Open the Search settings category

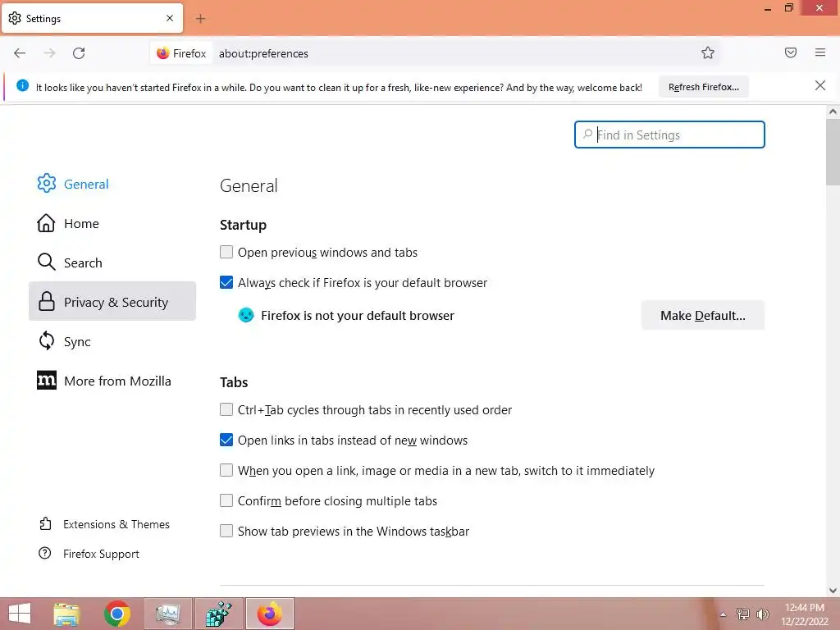click(x=112, y=262)
